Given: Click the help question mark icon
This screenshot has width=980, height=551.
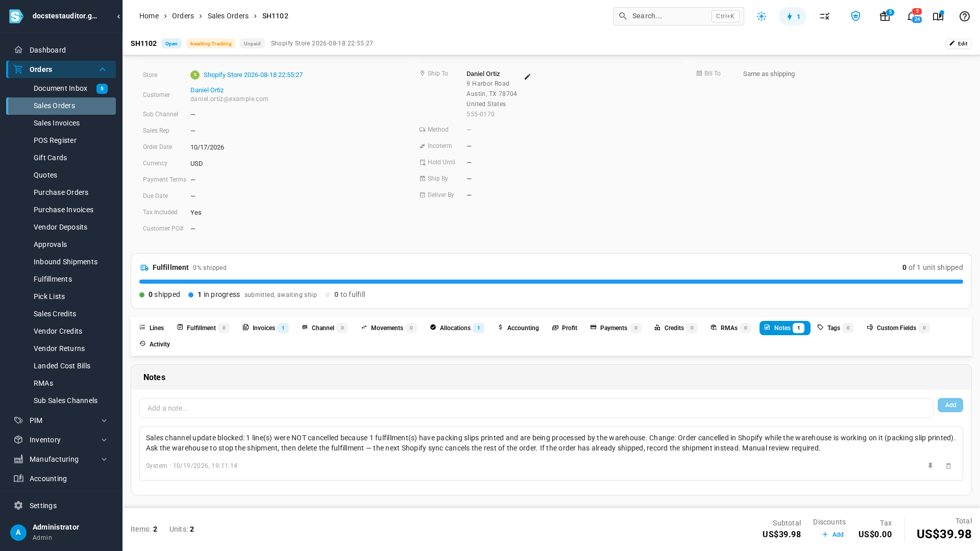Looking at the screenshot, I should pyautogui.click(x=965, y=16).
